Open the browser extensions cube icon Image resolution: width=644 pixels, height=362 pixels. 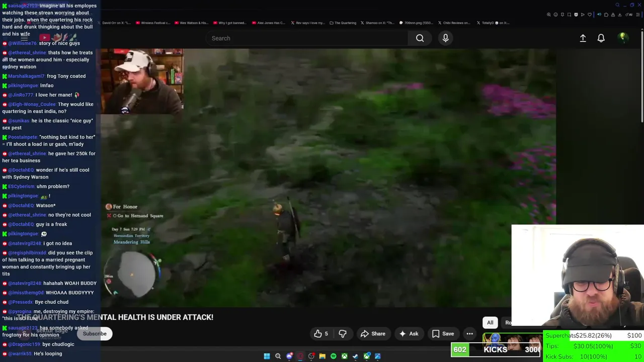(x=606, y=15)
